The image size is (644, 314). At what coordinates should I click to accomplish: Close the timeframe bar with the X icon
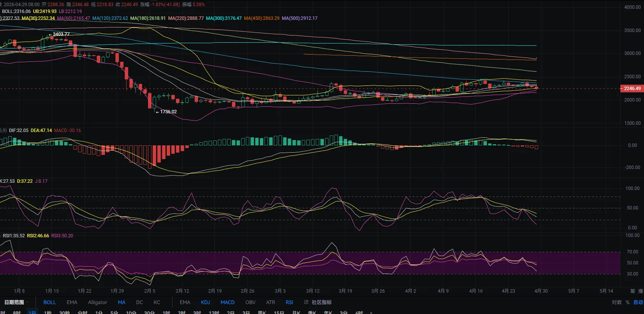371,312
